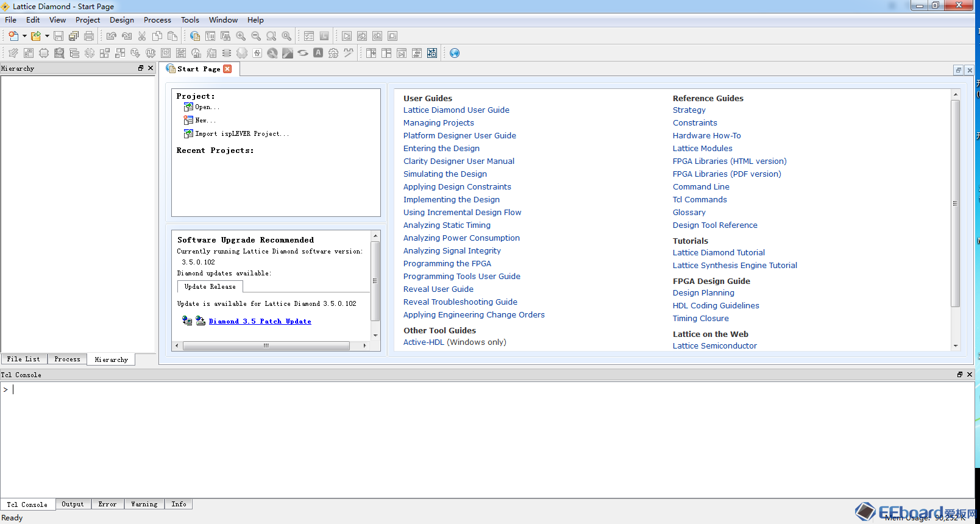
Task: Open the Design menu
Action: [x=122, y=20]
